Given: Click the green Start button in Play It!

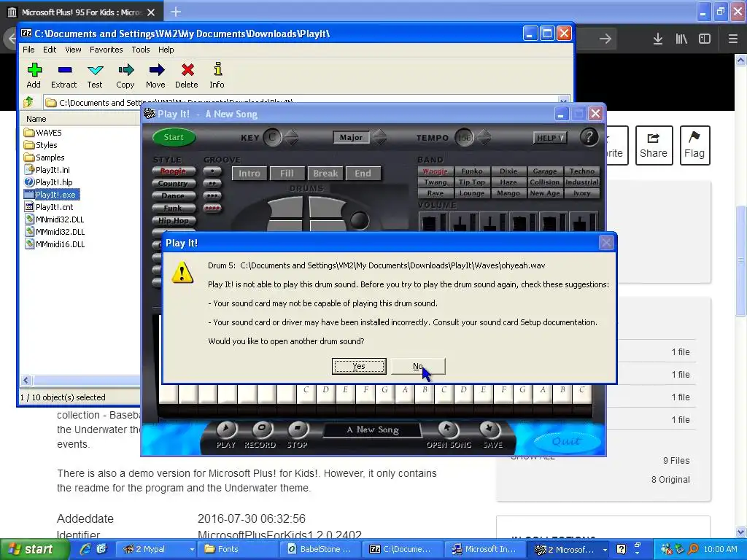Looking at the screenshot, I should pyautogui.click(x=174, y=137).
